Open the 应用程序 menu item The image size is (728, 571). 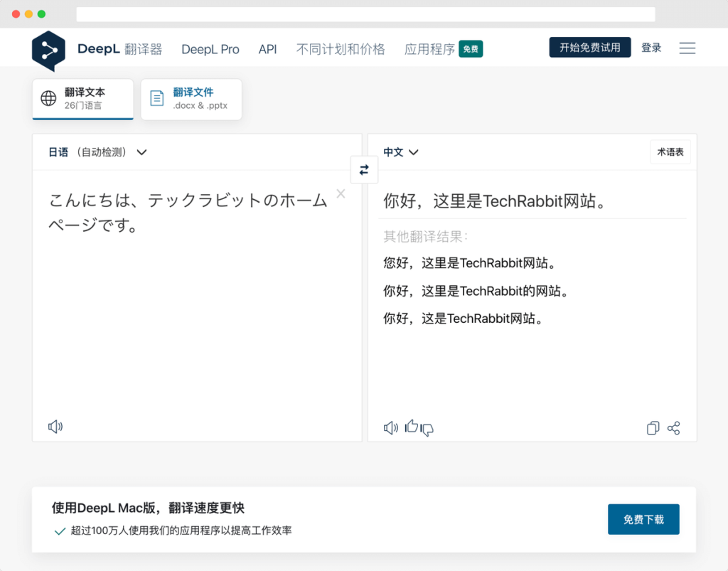point(429,49)
